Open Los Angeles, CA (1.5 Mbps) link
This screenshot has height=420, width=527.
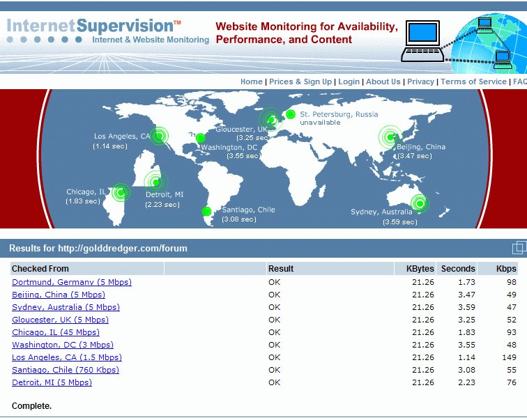pyautogui.click(x=67, y=357)
